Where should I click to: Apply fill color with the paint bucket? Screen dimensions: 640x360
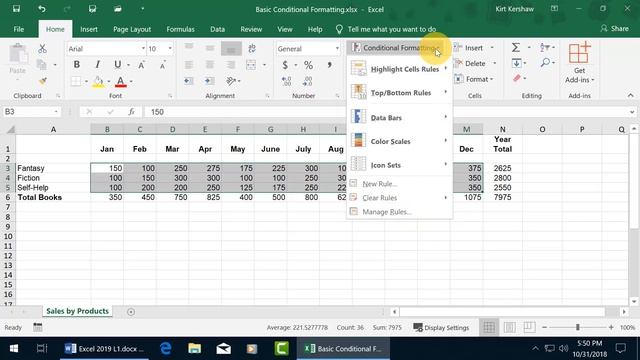click(98, 82)
